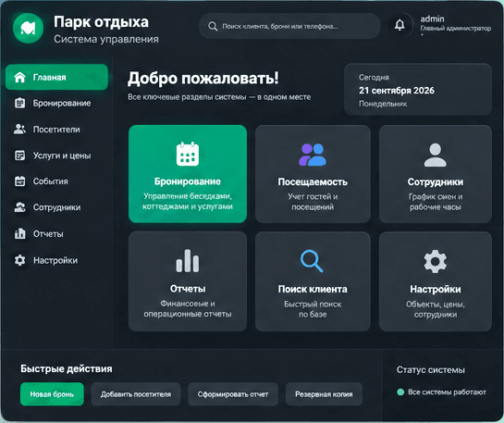The image size is (504, 423).
Task: Click the Система управления subtitle
Action: tap(106, 39)
